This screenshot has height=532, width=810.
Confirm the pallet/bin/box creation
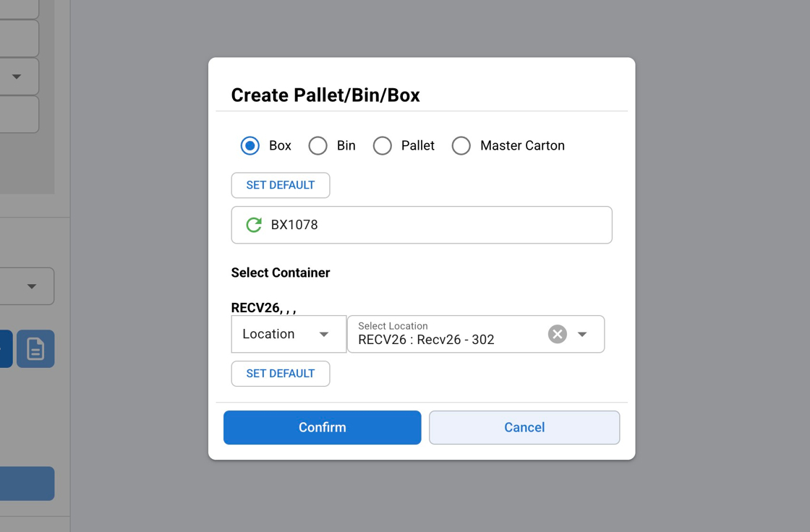[322, 427]
